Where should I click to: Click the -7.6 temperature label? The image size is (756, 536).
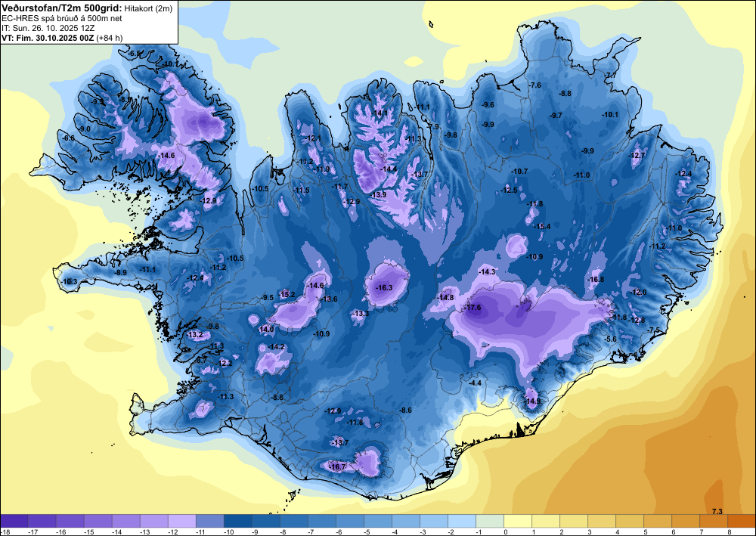[x=534, y=85]
